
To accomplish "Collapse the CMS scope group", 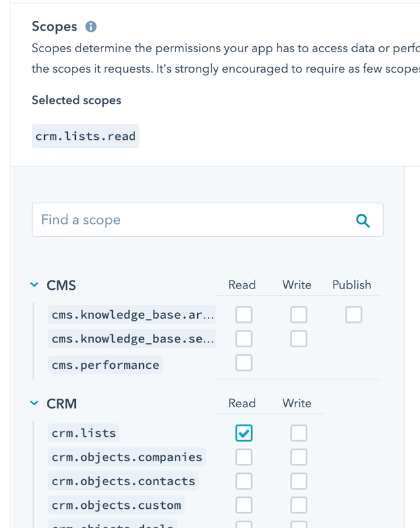I will tap(34, 285).
